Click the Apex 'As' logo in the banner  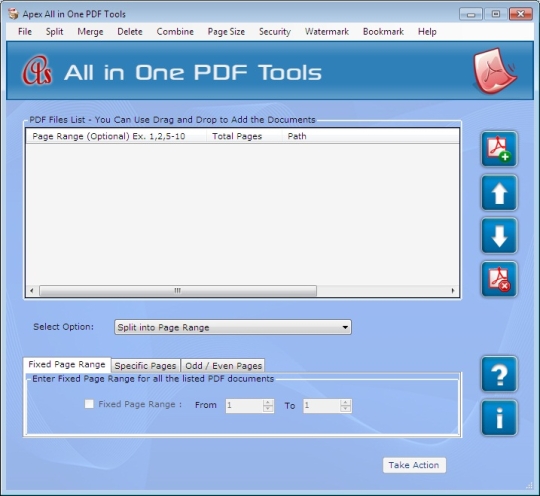click(x=37, y=71)
